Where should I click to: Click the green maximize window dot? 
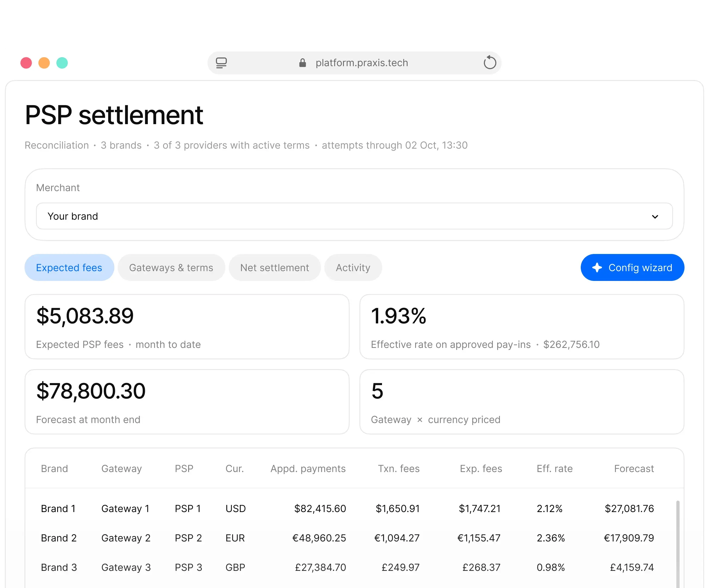(62, 63)
